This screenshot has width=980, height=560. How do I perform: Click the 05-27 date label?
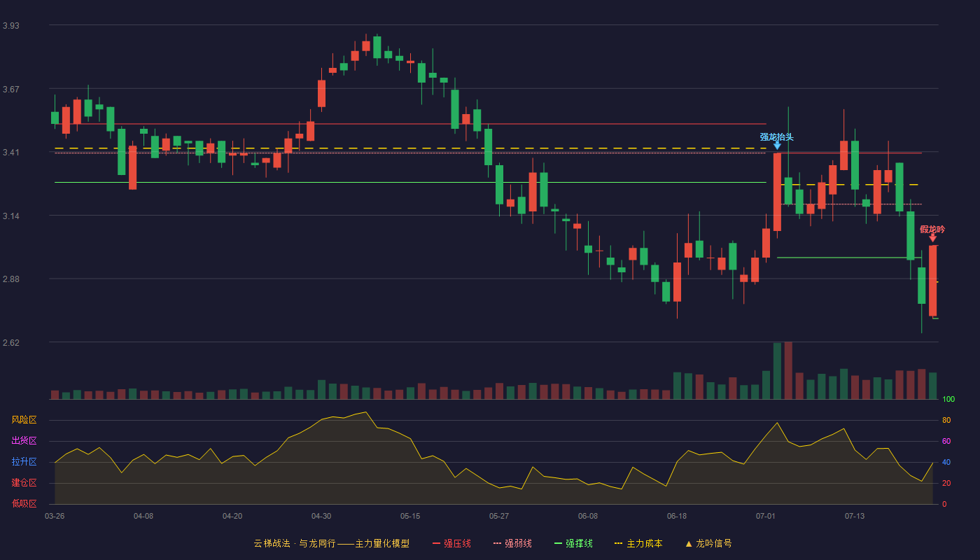coord(499,516)
